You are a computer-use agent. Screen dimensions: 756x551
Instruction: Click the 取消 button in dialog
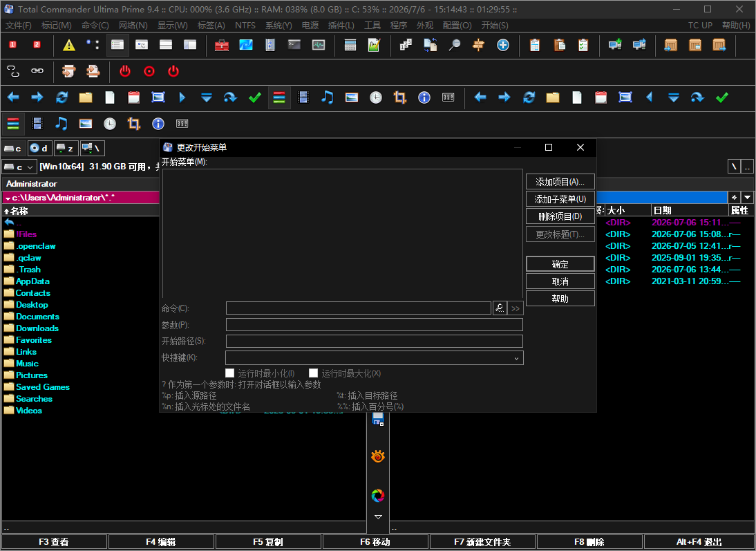(560, 281)
